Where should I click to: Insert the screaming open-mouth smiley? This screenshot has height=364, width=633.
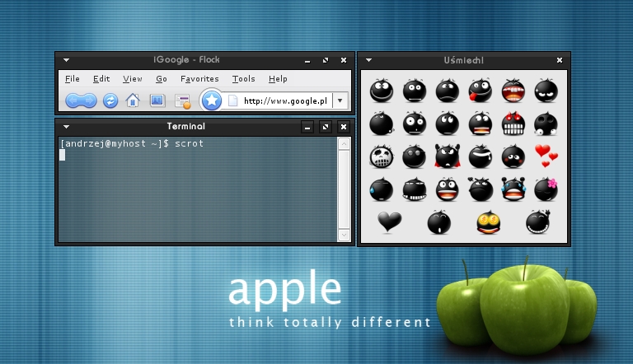point(513,91)
